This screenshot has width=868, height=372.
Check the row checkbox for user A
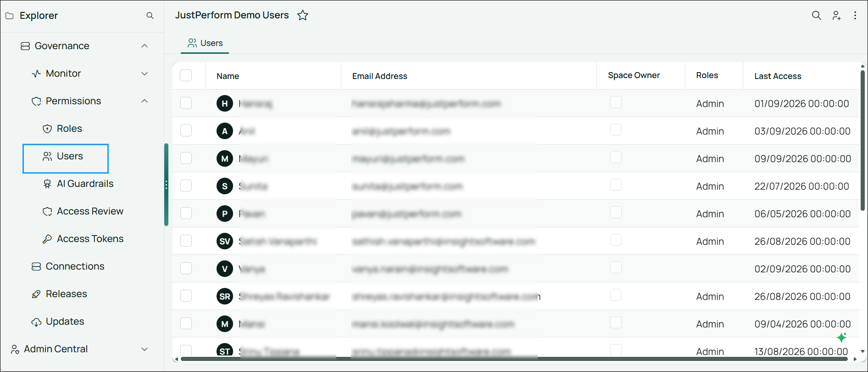(x=186, y=130)
